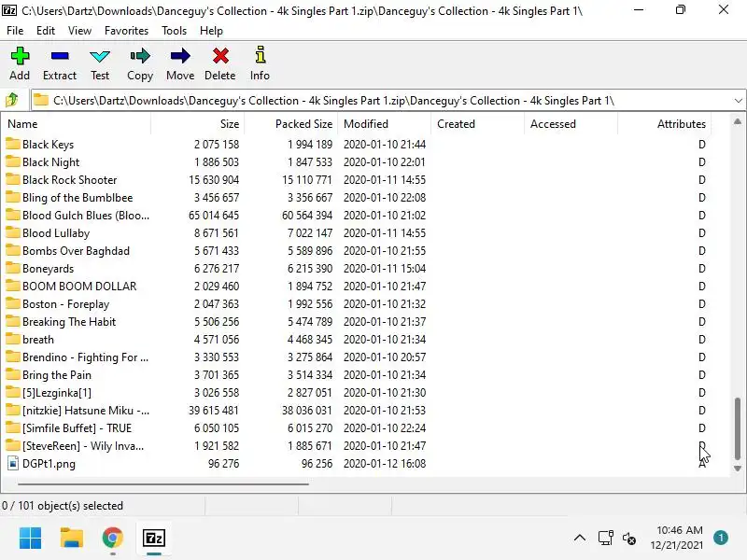This screenshot has height=560, width=747.
Task: Sort by Created column header
Action: [x=477, y=124]
